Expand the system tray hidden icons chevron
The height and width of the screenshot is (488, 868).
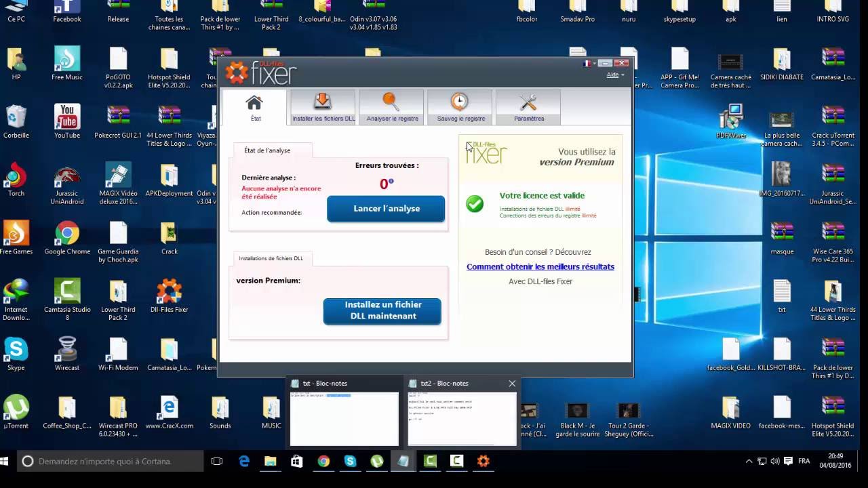pos(749,461)
